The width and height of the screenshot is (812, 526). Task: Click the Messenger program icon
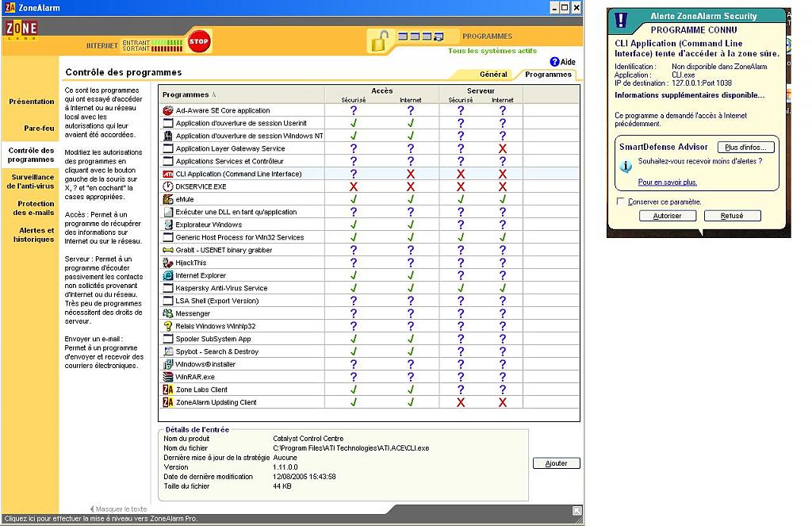pyautogui.click(x=168, y=313)
